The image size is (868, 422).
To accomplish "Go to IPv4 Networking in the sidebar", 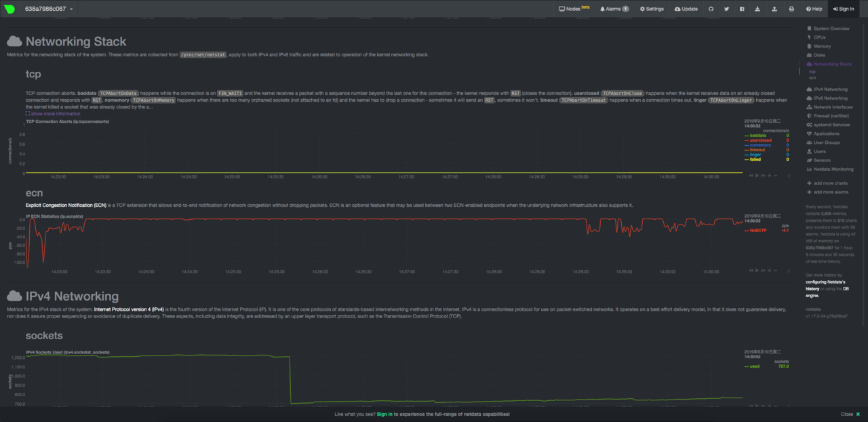I will [x=827, y=89].
